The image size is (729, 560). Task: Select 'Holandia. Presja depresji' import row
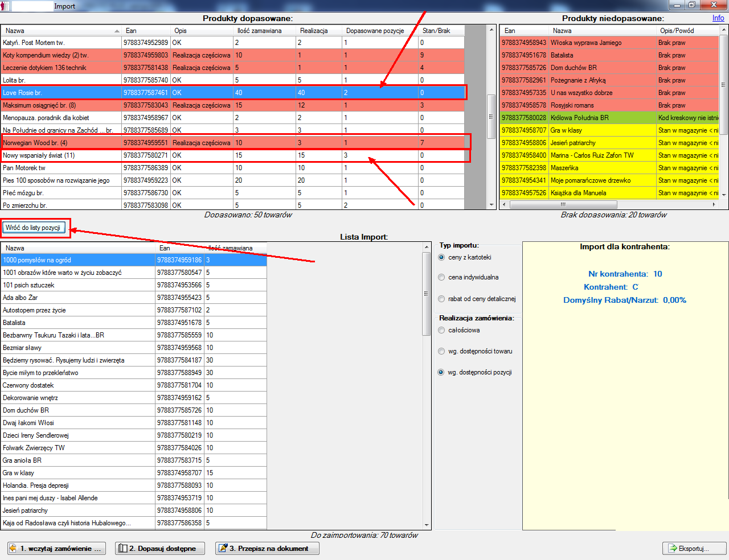point(134,485)
